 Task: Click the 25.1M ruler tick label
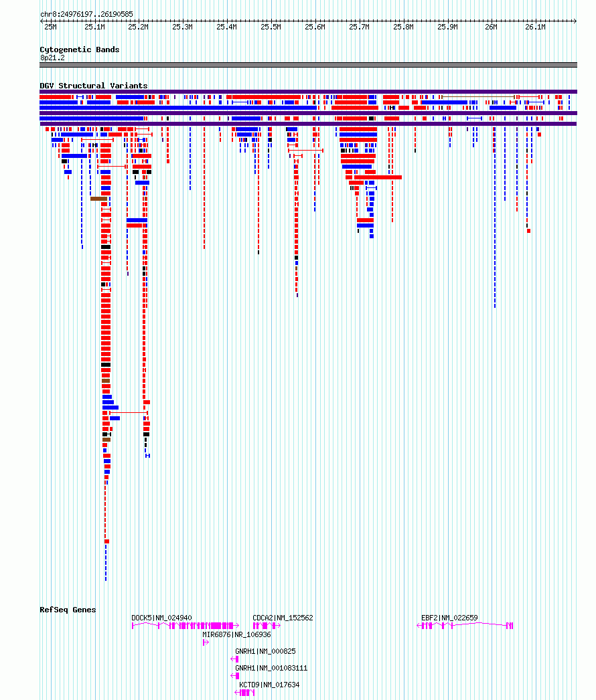click(x=94, y=27)
